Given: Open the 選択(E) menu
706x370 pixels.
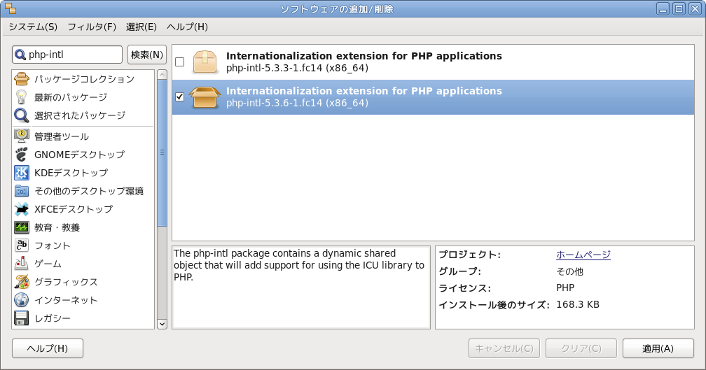Looking at the screenshot, I should (141, 27).
